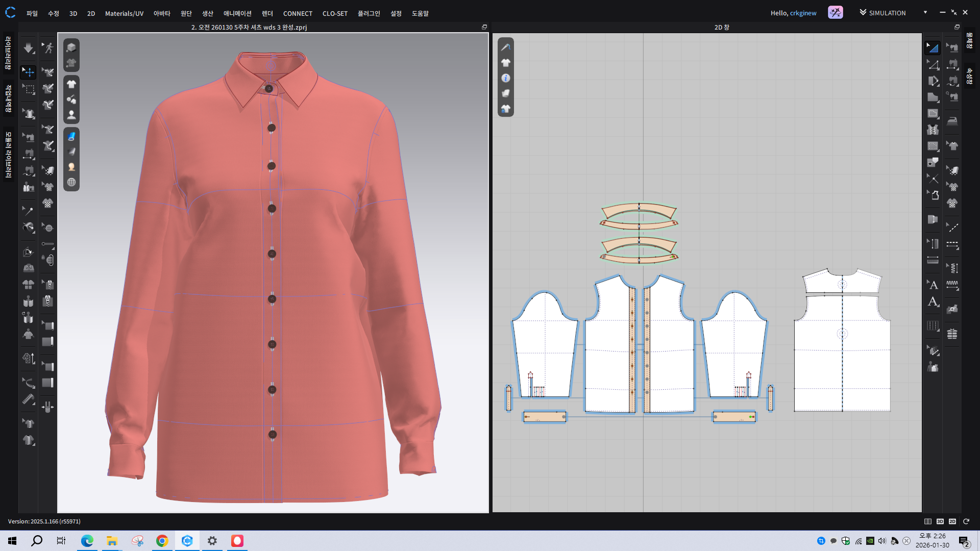The image size is (980, 551).
Task: Click the Simulate down-arrow tool in 3D toolbar
Action: [29, 48]
